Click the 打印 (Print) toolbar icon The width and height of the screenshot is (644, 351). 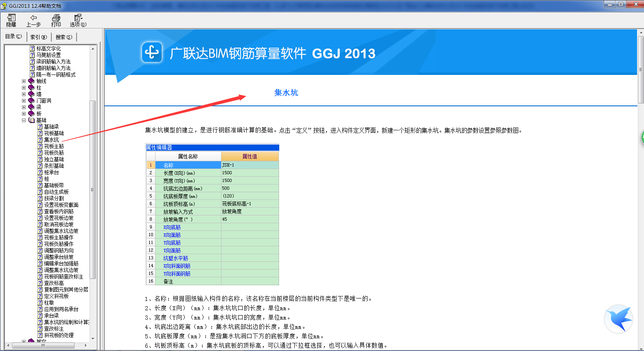tap(56, 20)
